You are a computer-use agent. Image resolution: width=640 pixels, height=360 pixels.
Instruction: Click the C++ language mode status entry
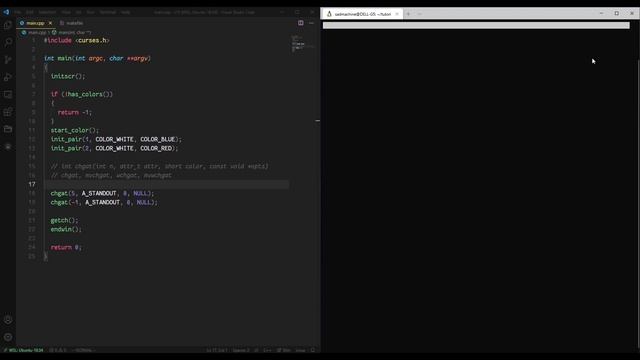(x=267, y=350)
